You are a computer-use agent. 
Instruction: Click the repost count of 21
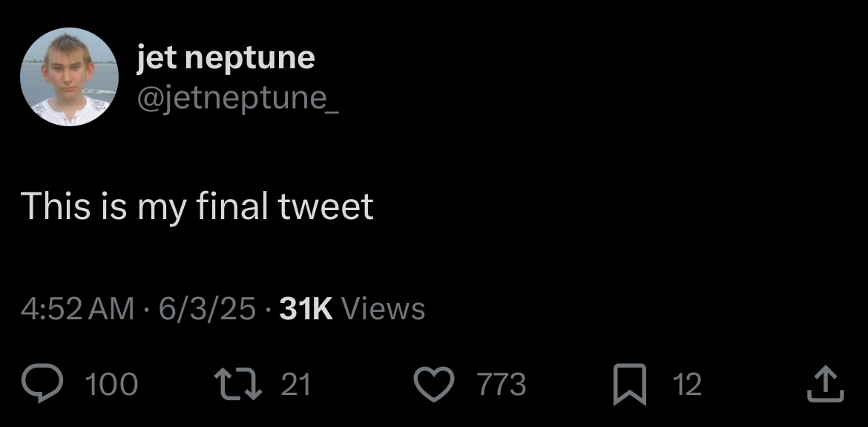(297, 385)
